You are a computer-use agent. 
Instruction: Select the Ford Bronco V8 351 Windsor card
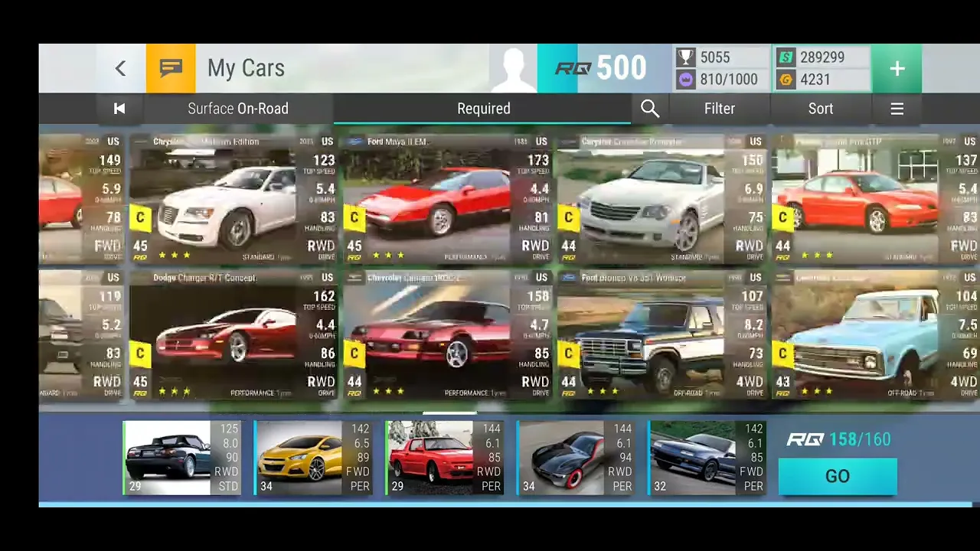(663, 335)
